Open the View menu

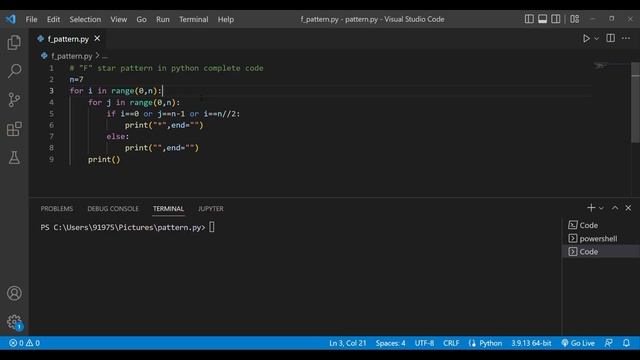(x=118, y=19)
